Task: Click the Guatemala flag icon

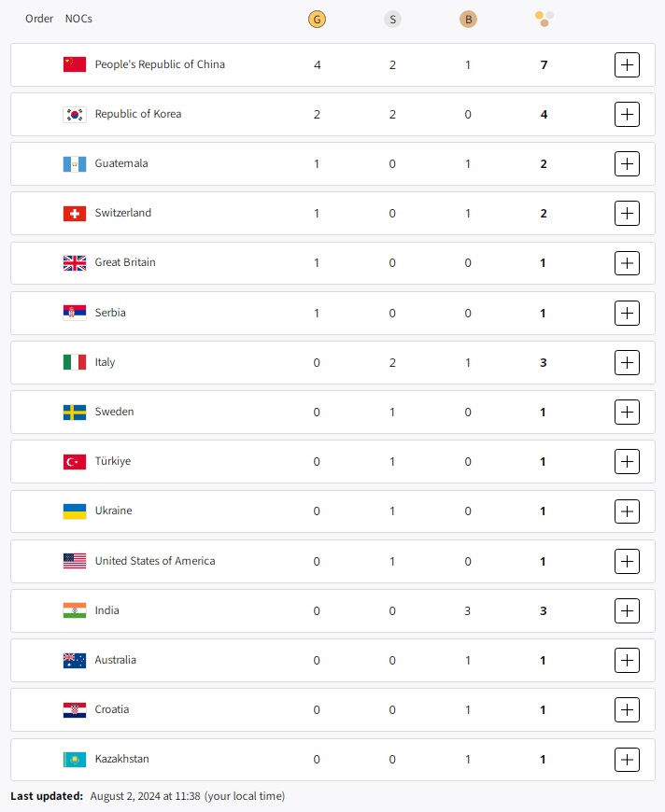Action: 75,164
